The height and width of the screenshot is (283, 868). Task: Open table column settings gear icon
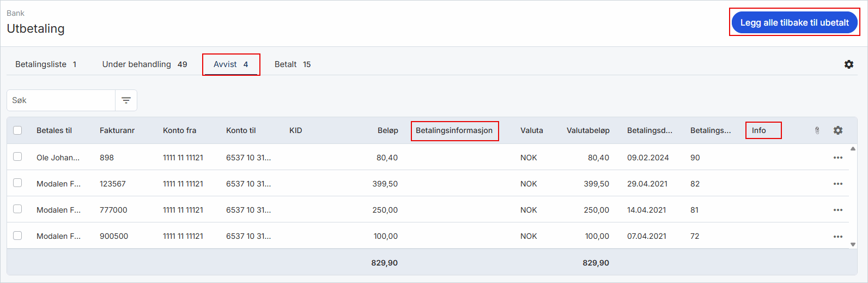click(x=838, y=130)
